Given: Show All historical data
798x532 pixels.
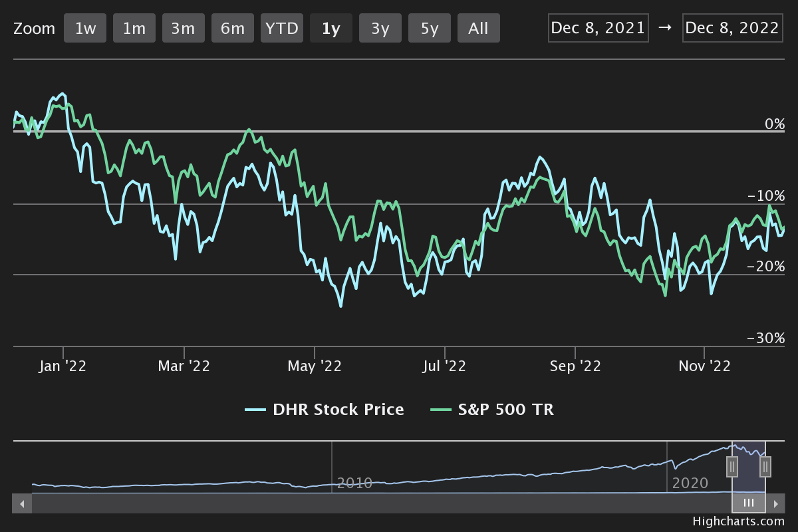Looking at the screenshot, I should (478, 29).
